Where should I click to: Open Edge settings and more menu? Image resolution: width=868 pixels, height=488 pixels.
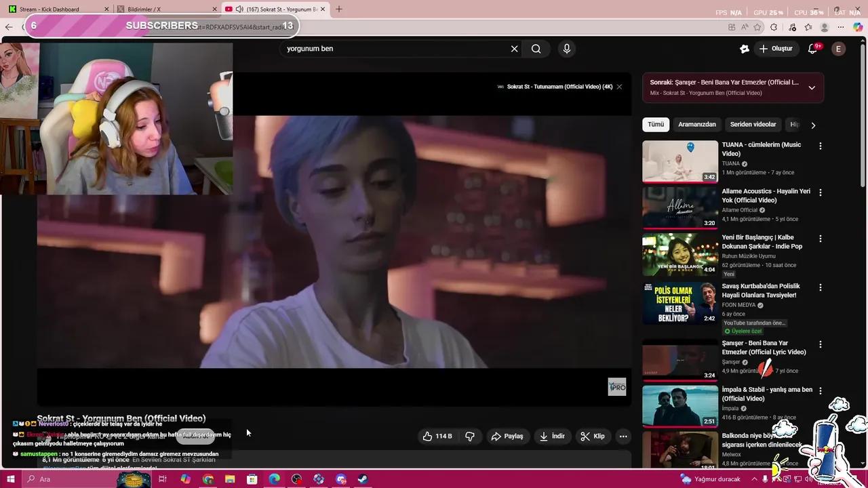pyautogui.click(x=842, y=27)
